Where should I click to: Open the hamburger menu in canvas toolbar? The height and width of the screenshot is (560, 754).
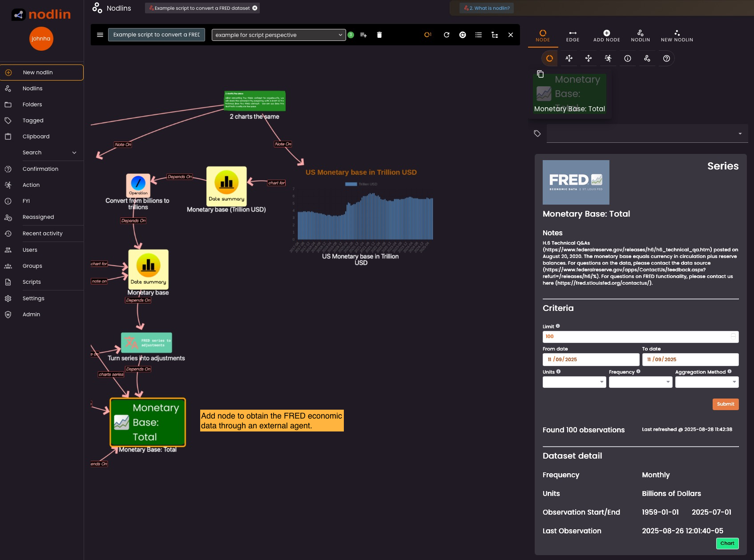[x=100, y=35]
